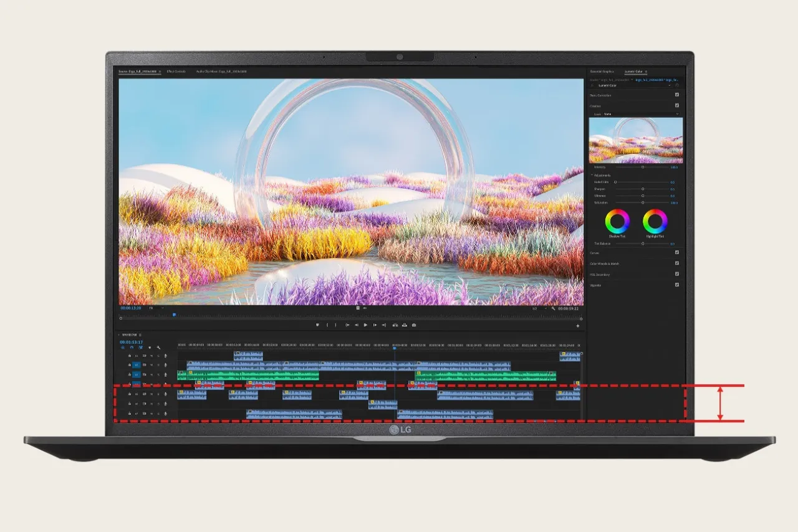The height and width of the screenshot is (532, 798).
Task: Click the Step Back one frame icon
Action: (x=357, y=325)
